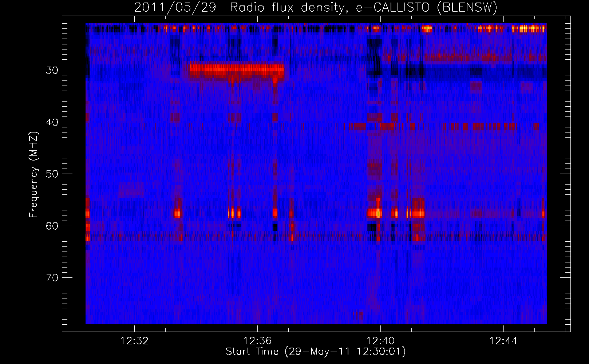
Task: Click the plot title "Radio flux density, e-CALLISTO (BLENSW)"
Action: point(363,7)
